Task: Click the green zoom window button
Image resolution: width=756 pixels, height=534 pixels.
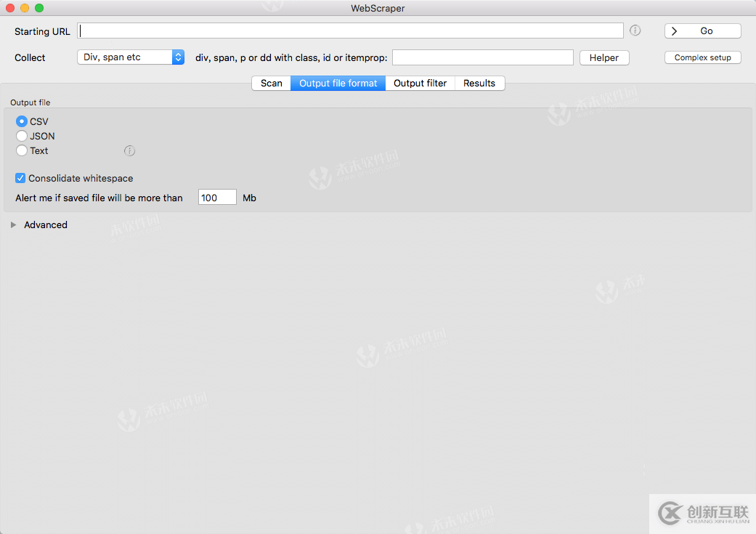Action: click(x=39, y=8)
